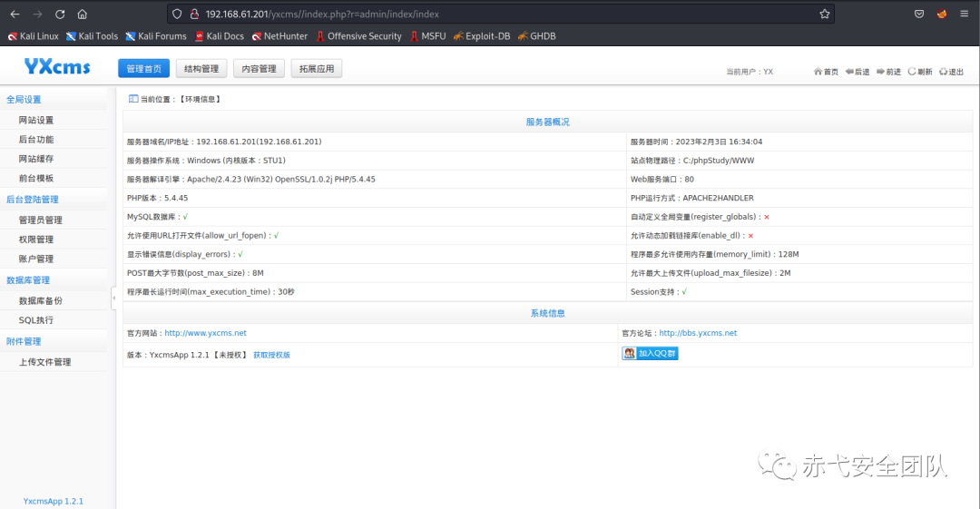This screenshot has height=509, width=980.
Task: Collapse the 全局设置 section
Action: (24, 100)
